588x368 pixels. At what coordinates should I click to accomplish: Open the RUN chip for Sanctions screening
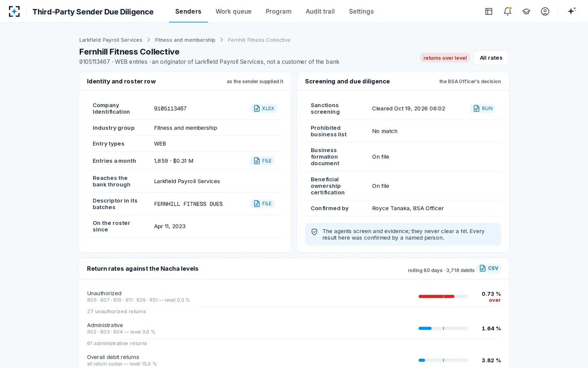tap(483, 108)
